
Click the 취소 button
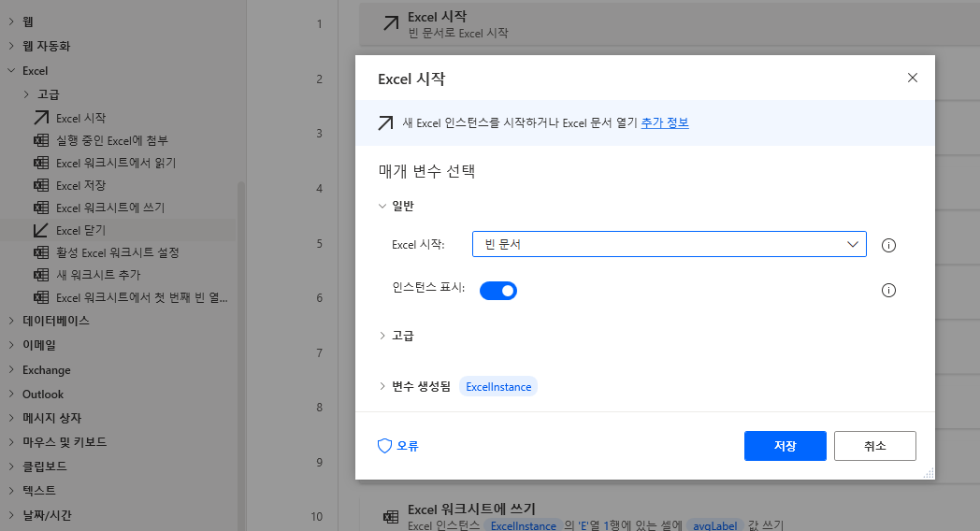coord(875,446)
